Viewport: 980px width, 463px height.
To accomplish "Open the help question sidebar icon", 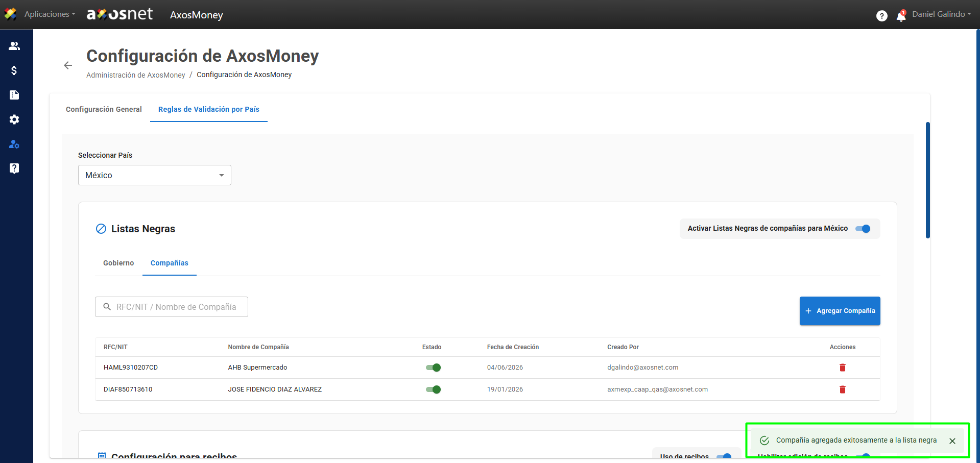I will tap(14, 168).
